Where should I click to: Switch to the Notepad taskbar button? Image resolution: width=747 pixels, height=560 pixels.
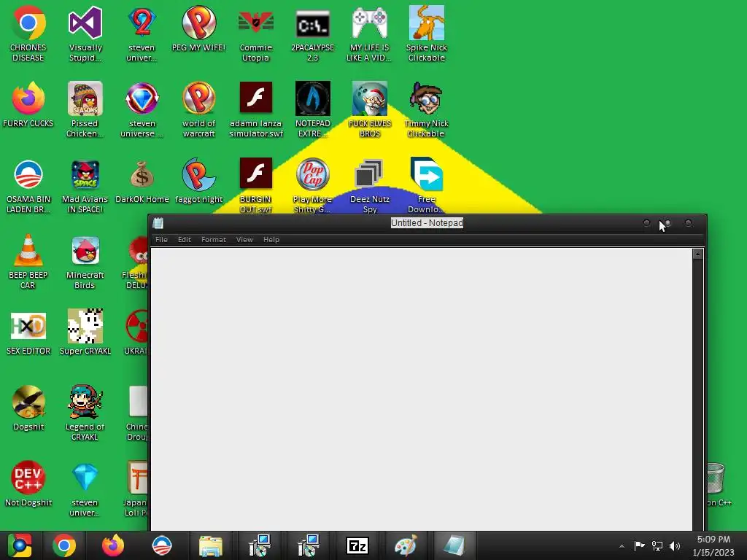click(454, 545)
